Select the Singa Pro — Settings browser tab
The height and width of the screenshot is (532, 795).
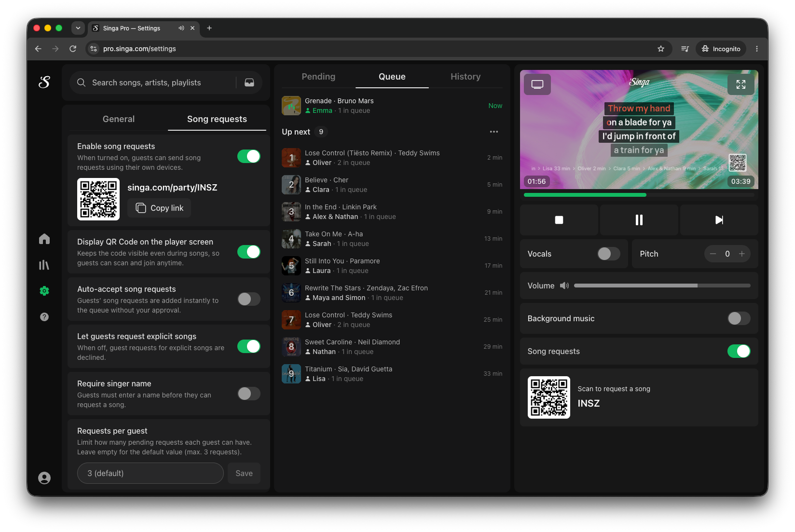point(144,28)
